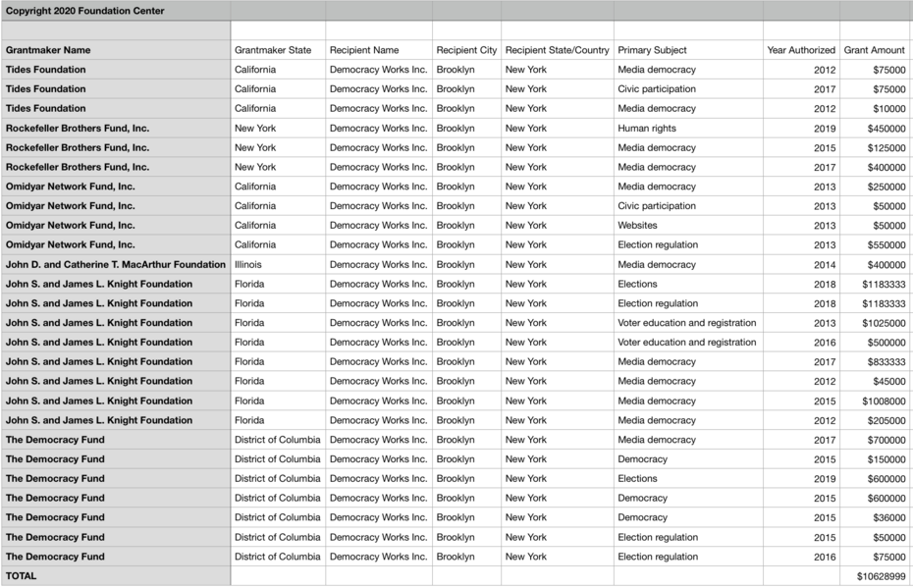The width and height of the screenshot is (913, 588).
Task: Select the Omidyar Network Fund cell in $250000 row
Action: coord(115,187)
